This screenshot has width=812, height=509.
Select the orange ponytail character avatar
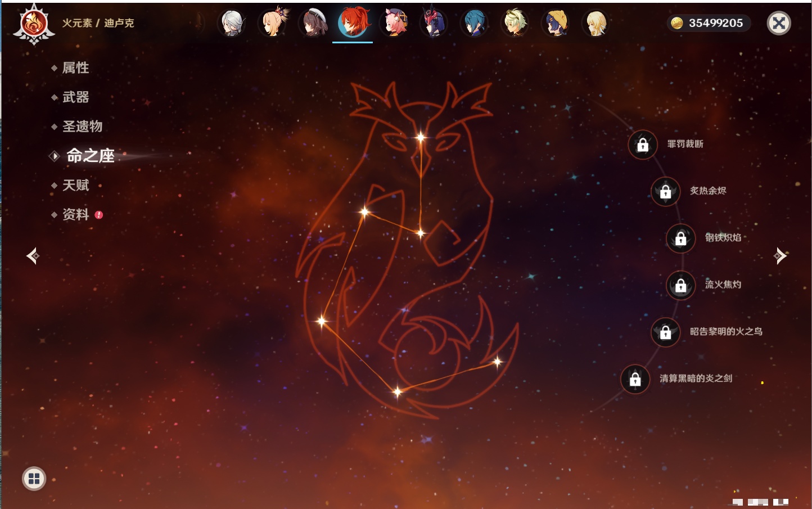point(273,23)
